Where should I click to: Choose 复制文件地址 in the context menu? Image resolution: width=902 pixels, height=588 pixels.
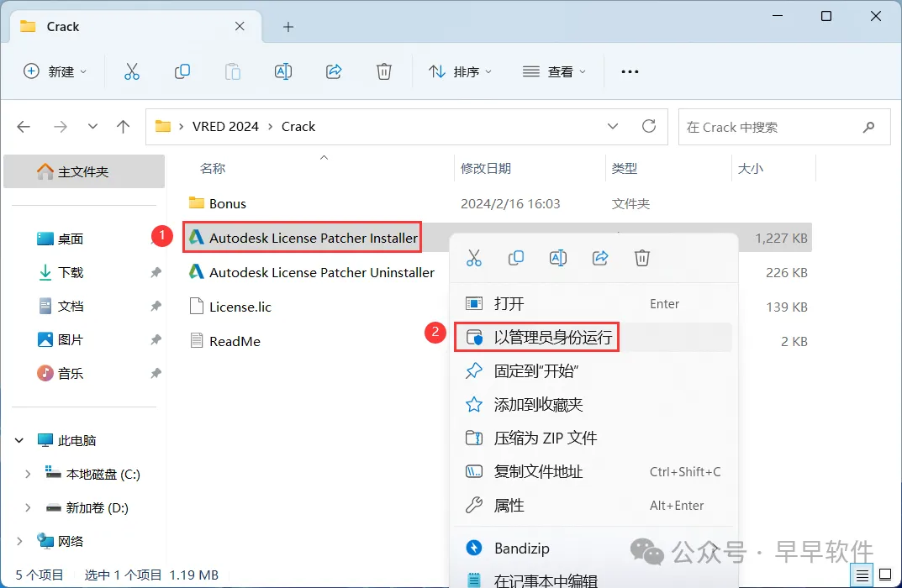click(x=593, y=472)
